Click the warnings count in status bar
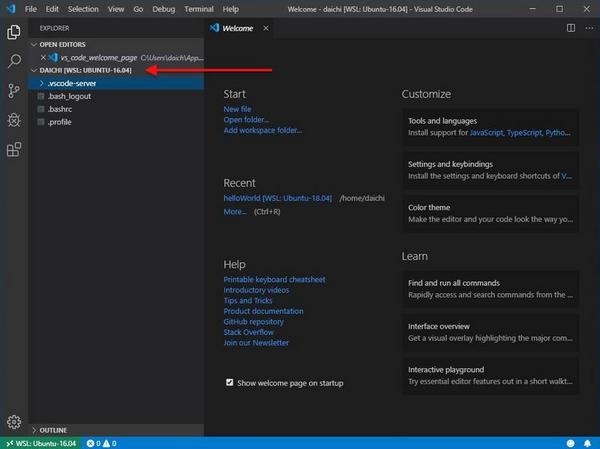This screenshot has height=449, width=600. tap(110, 443)
